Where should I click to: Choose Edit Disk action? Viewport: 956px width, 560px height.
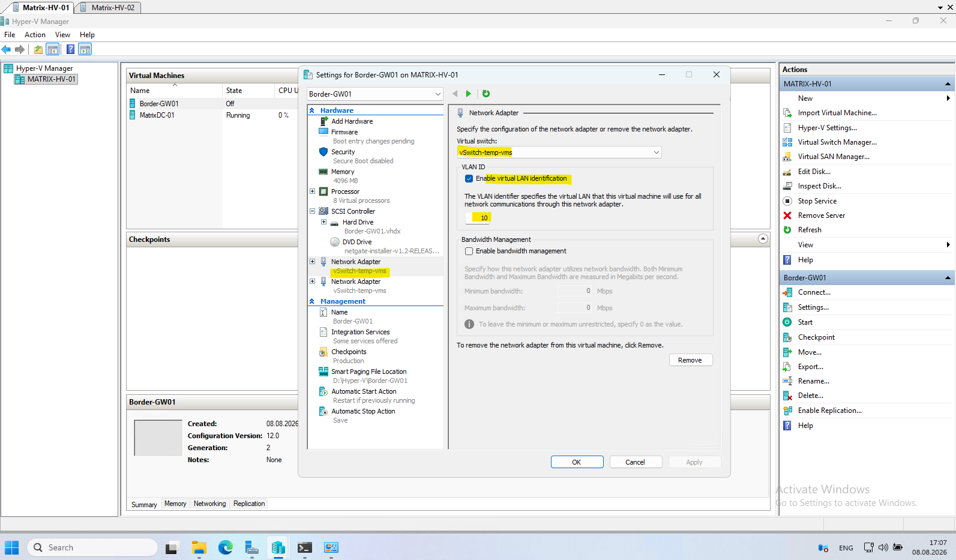tap(814, 172)
